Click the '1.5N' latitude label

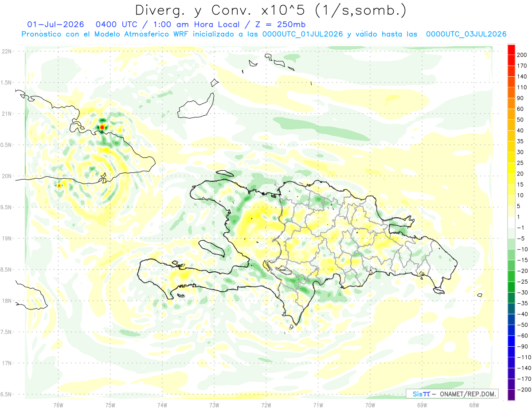pyautogui.click(x=6, y=82)
